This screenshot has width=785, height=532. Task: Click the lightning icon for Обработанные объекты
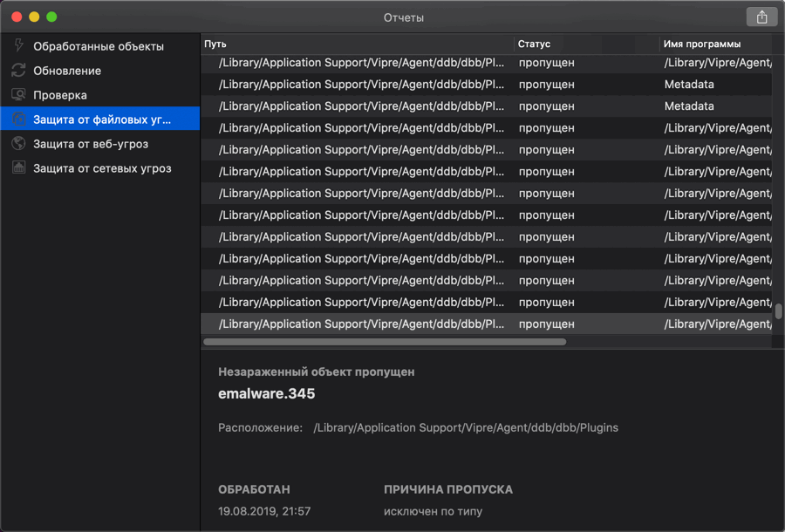point(18,46)
